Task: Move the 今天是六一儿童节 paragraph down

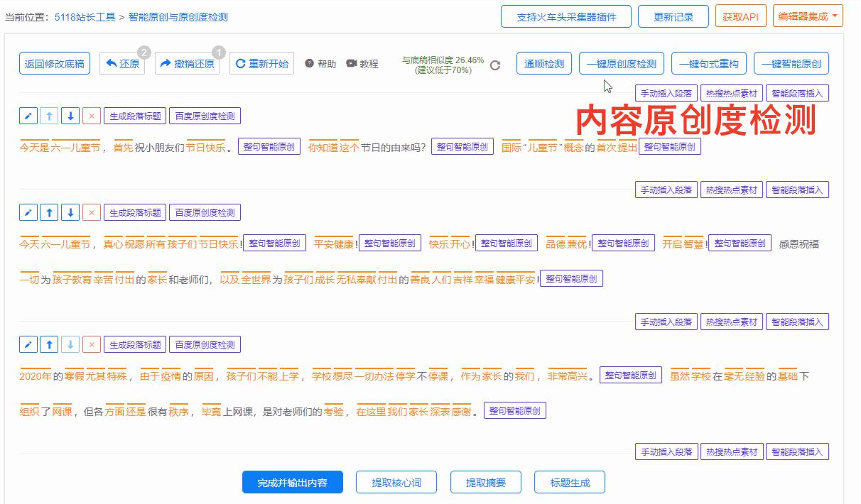Action: click(x=70, y=116)
